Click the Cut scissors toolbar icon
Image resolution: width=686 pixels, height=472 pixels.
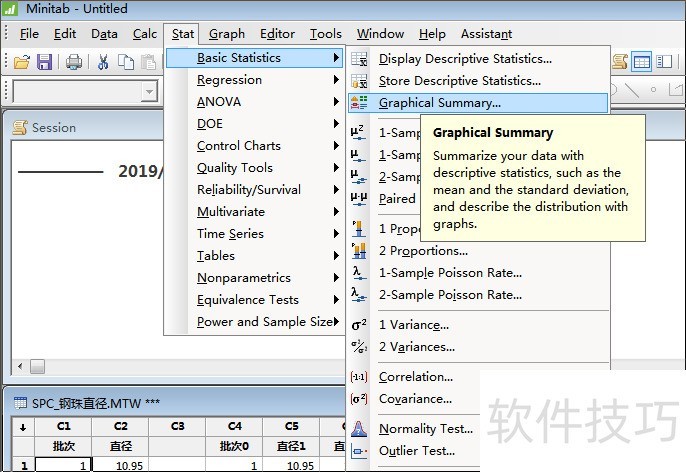tap(103, 62)
